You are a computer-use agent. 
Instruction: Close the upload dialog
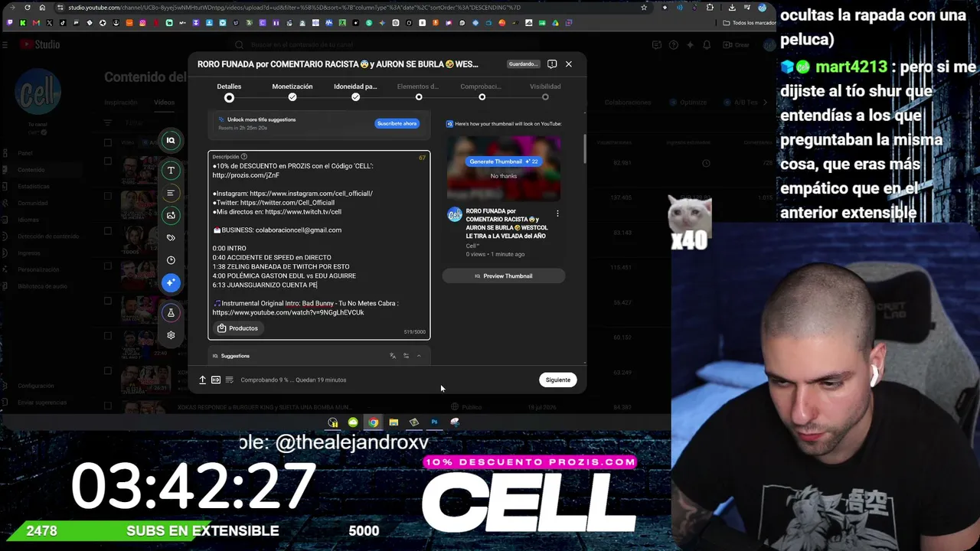pyautogui.click(x=569, y=64)
